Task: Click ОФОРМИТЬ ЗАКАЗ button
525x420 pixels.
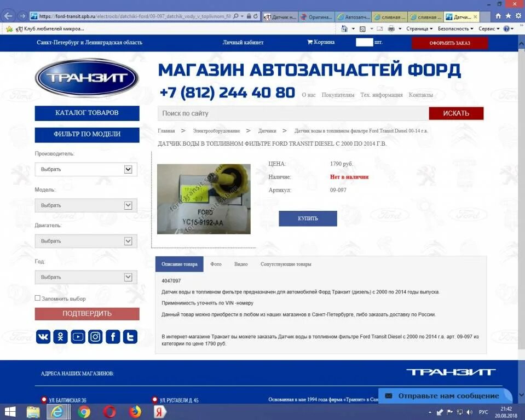Action: pos(449,43)
